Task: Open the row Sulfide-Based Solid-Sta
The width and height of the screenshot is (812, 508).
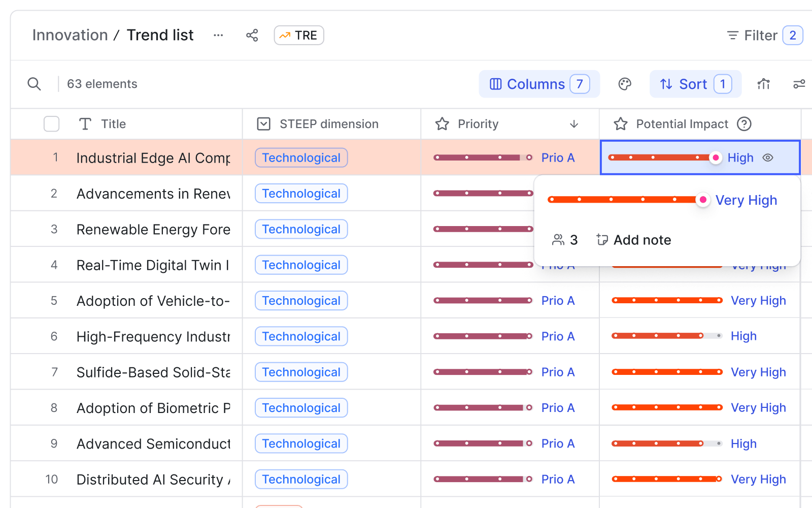Action: tap(153, 372)
